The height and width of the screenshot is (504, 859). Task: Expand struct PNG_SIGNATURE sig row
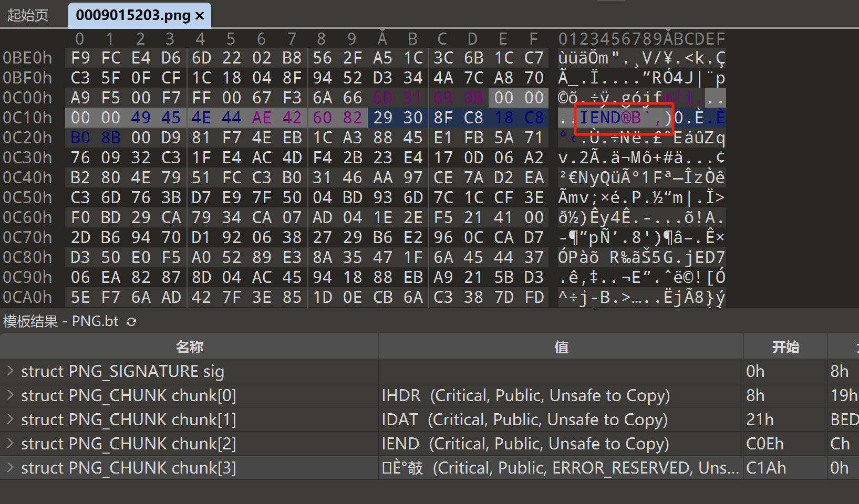pyautogui.click(x=10, y=371)
